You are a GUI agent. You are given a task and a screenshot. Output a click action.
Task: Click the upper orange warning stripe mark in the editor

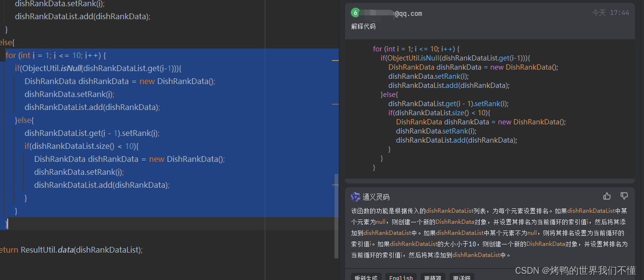[335, 61]
